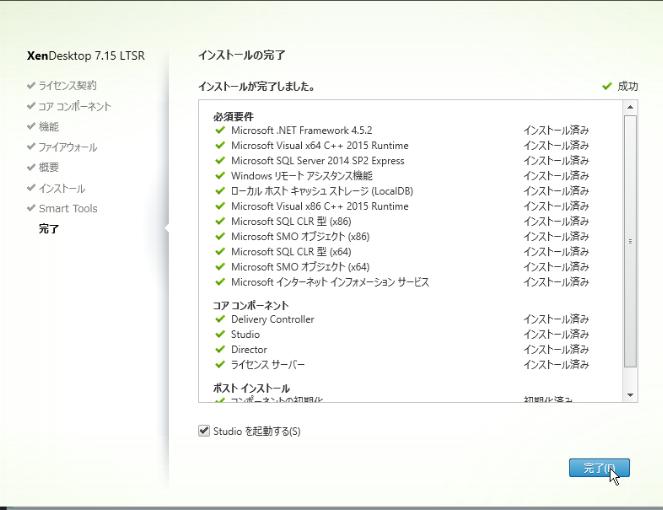Image resolution: width=663 pixels, height=510 pixels.
Task: Click checkmark beside ライセンス サーバー
Action: pyautogui.click(x=220, y=365)
